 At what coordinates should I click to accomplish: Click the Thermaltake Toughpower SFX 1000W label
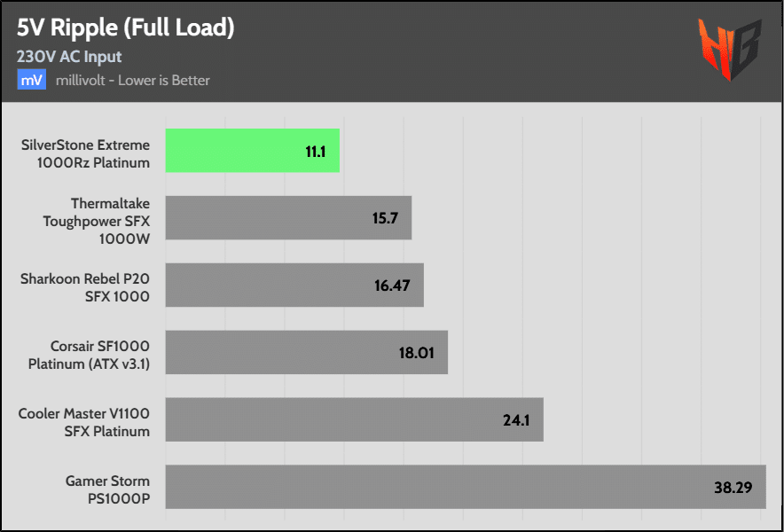click(97, 221)
